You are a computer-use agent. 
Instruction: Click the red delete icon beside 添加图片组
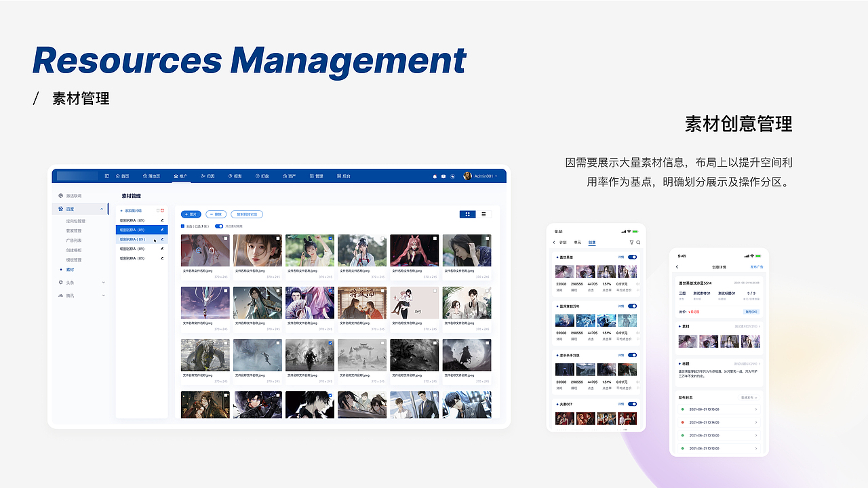[162, 211]
